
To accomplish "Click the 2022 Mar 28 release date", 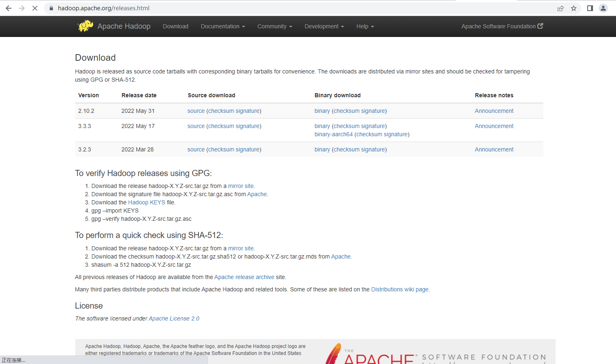I will (138, 149).
